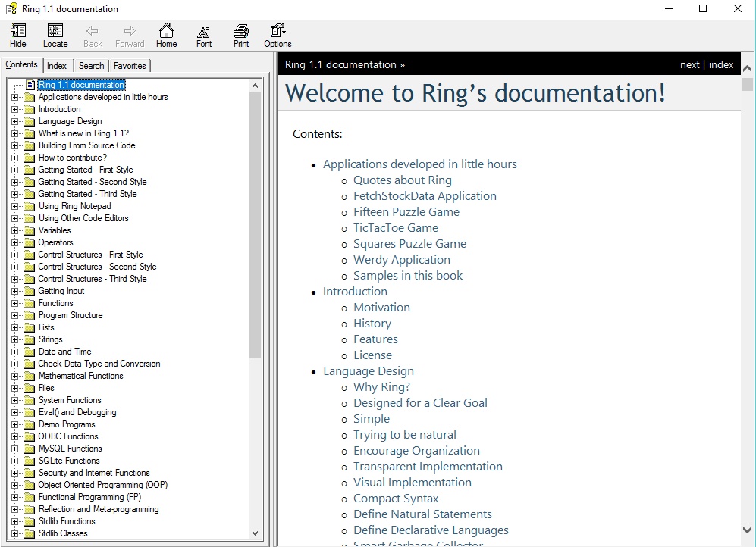
Task: Open the Fifteen Puzzle Game link
Action: click(406, 212)
